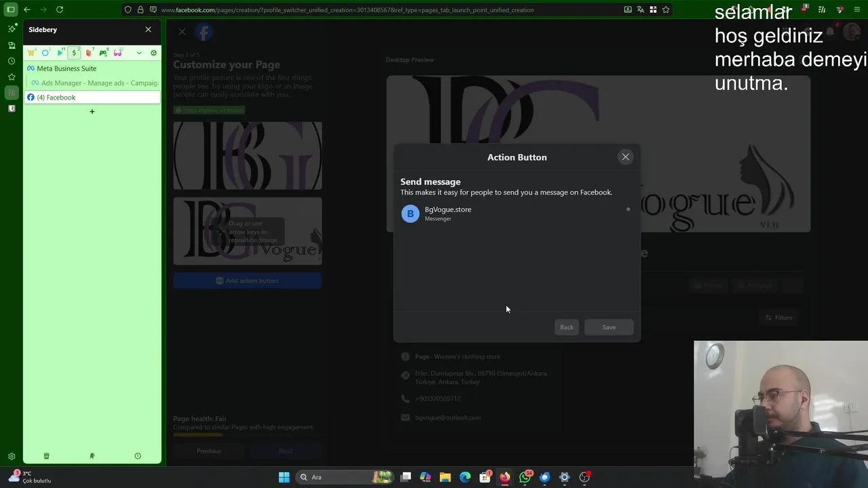Open the blue circle tab panel in Sidebery
This screenshot has width=868, height=488.
point(45,53)
